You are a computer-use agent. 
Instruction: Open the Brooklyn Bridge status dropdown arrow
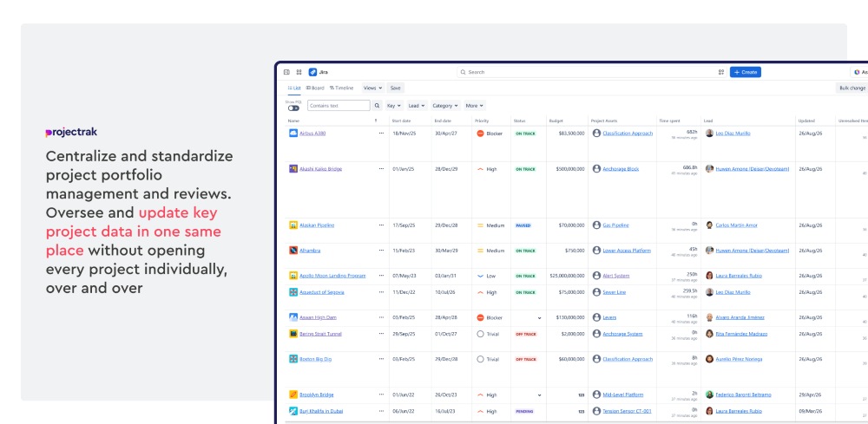click(x=539, y=395)
